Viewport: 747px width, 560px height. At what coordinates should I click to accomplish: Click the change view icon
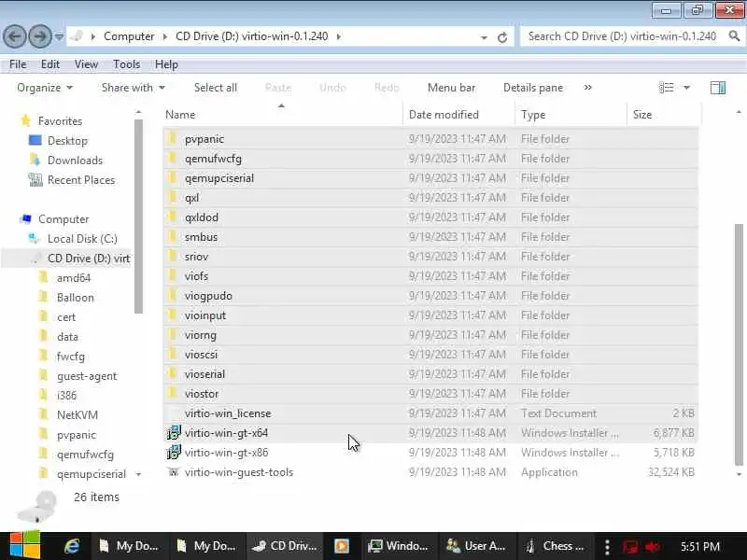click(666, 88)
